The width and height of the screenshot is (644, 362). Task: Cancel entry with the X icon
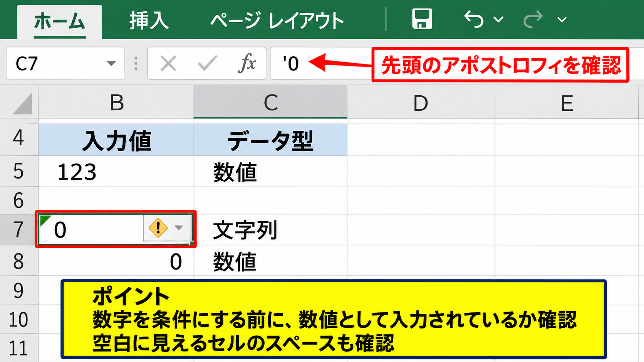pyautogui.click(x=168, y=63)
